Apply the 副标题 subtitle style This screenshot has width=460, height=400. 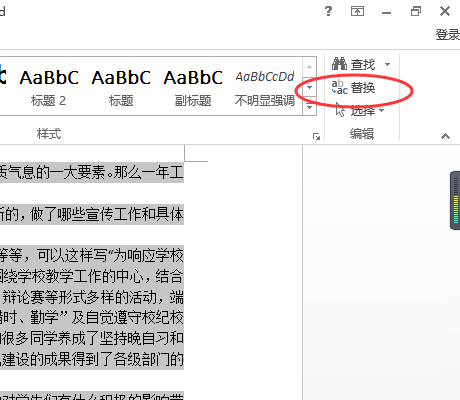pyautogui.click(x=193, y=86)
